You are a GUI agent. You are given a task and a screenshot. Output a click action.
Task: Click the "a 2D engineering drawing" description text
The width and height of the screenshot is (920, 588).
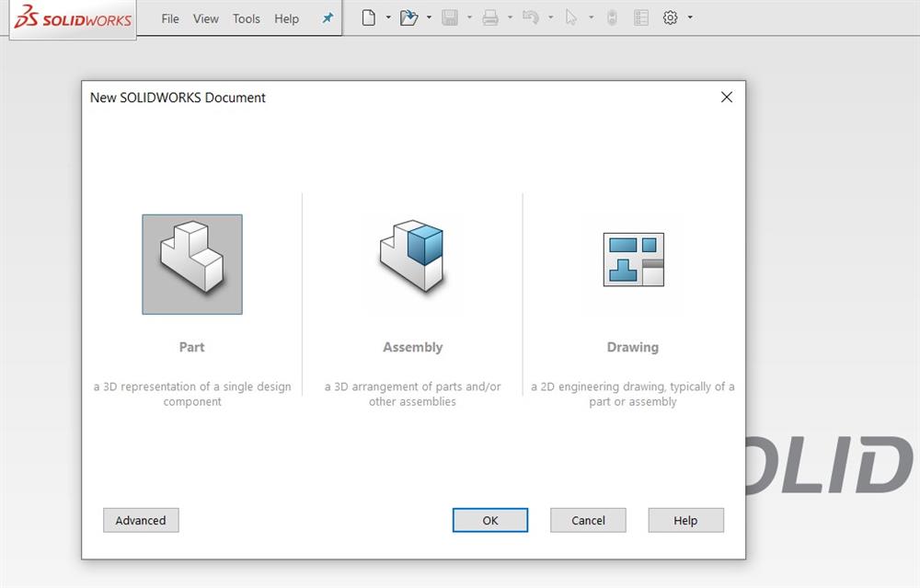tap(633, 394)
